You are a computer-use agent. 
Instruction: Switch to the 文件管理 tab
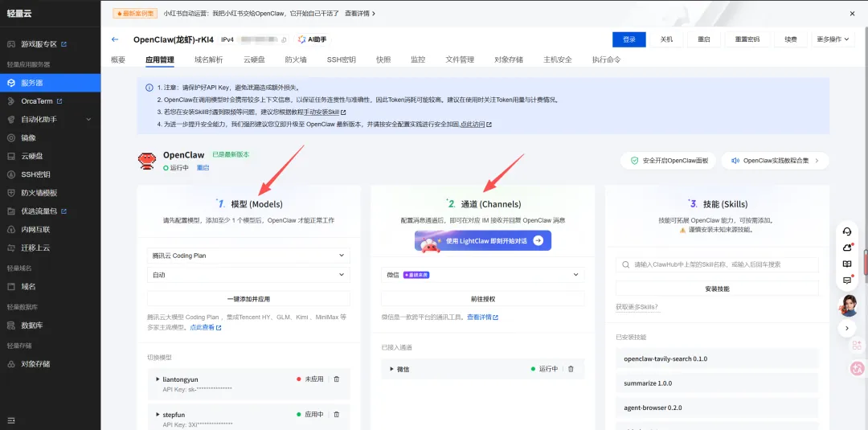click(460, 59)
